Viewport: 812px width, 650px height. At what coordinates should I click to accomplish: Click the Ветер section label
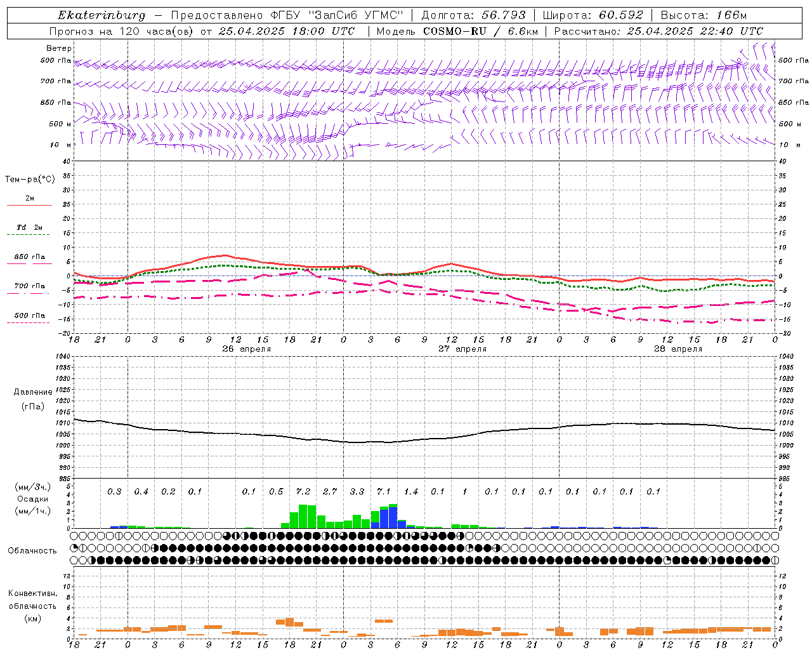tap(59, 48)
